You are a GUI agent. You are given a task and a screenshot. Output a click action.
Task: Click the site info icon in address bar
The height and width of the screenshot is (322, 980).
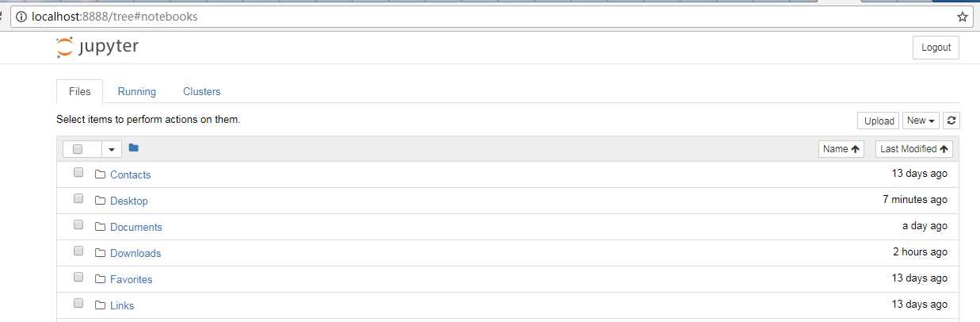click(21, 17)
